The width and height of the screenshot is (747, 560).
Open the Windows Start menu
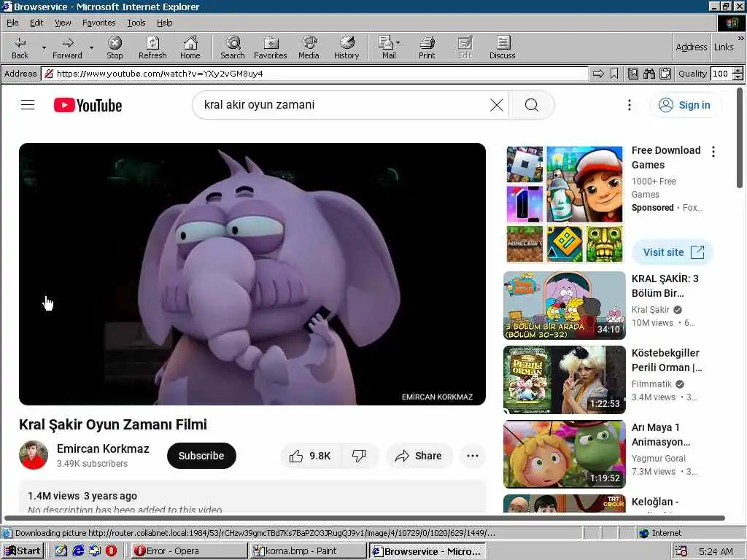click(23, 551)
